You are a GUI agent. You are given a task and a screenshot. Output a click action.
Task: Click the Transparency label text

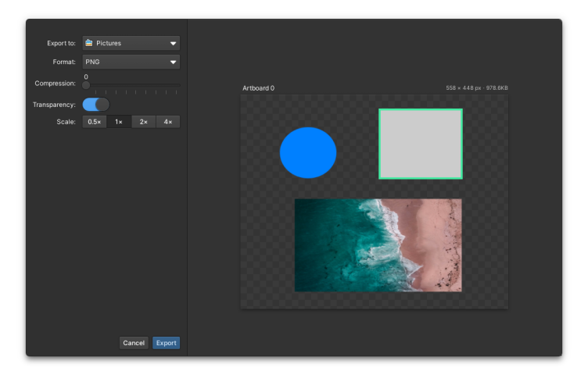pyautogui.click(x=54, y=105)
